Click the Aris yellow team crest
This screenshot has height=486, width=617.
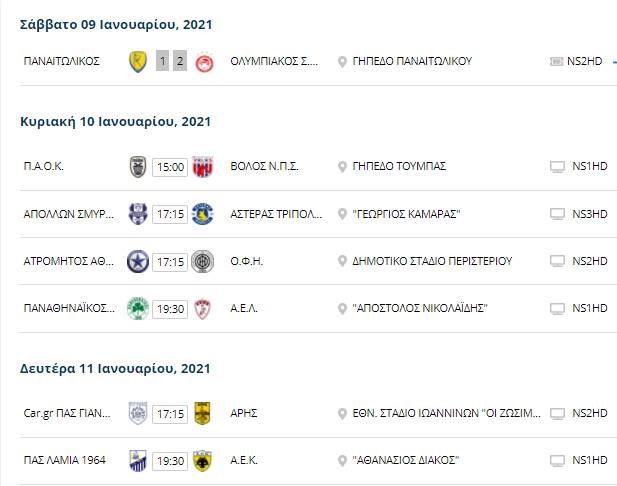204,413
